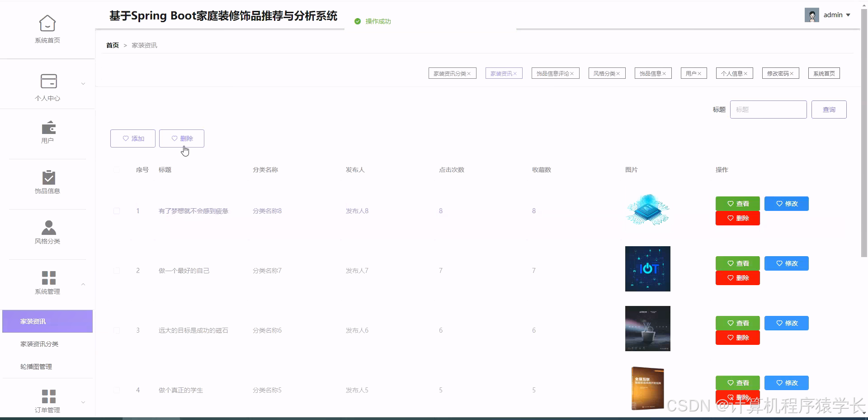Open the IOT thumbnail image in row 2
Viewport: 868px width, 420px height.
[647, 269]
